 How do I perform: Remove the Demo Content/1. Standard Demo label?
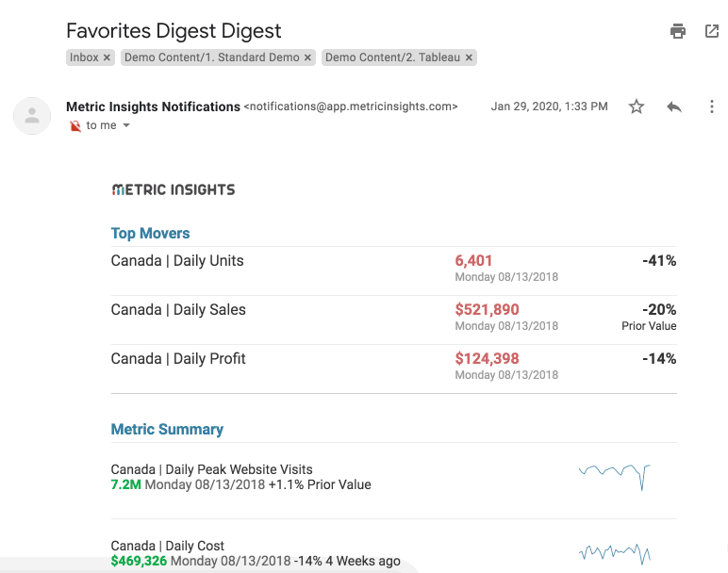tap(307, 57)
